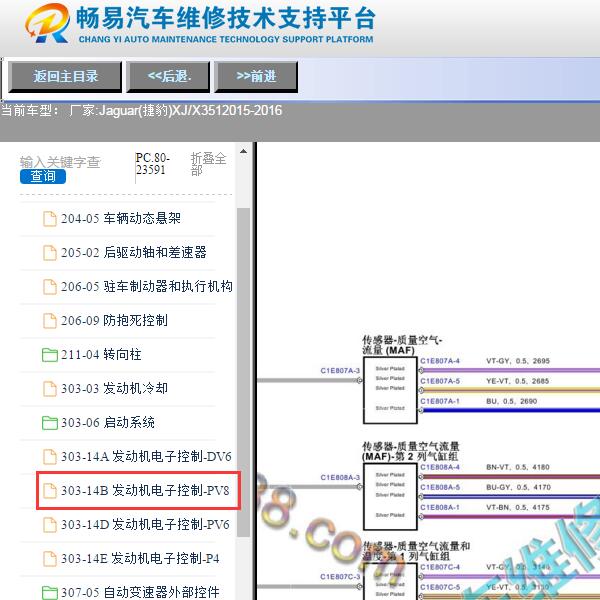This screenshot has height=600, width=600.
Task: Open 204-05 车辆动态悬架 entry
Action: (x=121, y=218)
